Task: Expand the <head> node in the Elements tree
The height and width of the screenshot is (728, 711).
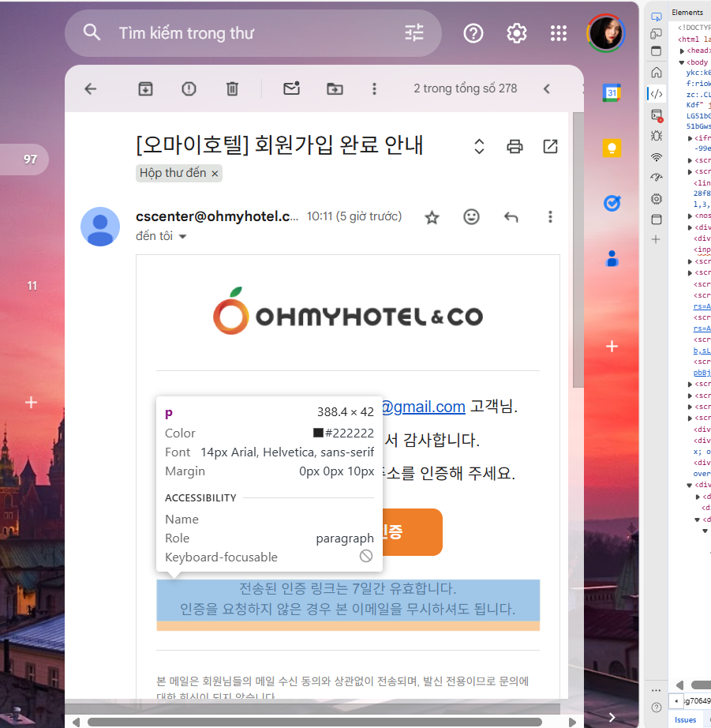Action: [x=682, y=51]
